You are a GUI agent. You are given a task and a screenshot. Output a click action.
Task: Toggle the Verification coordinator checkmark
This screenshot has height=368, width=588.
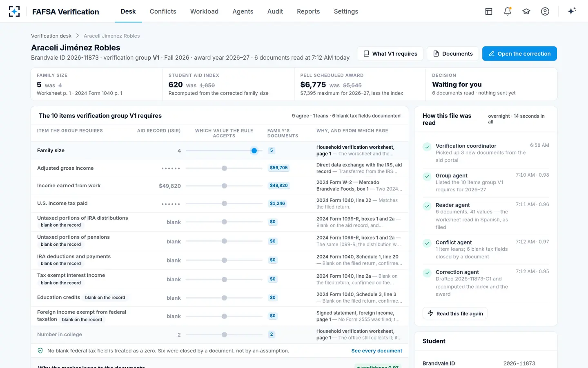427,146
